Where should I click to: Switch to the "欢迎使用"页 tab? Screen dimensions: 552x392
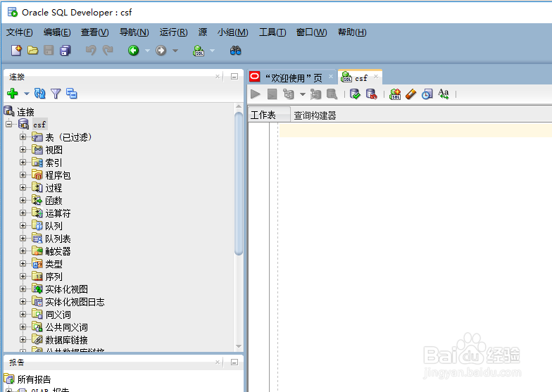pos(293,77)
